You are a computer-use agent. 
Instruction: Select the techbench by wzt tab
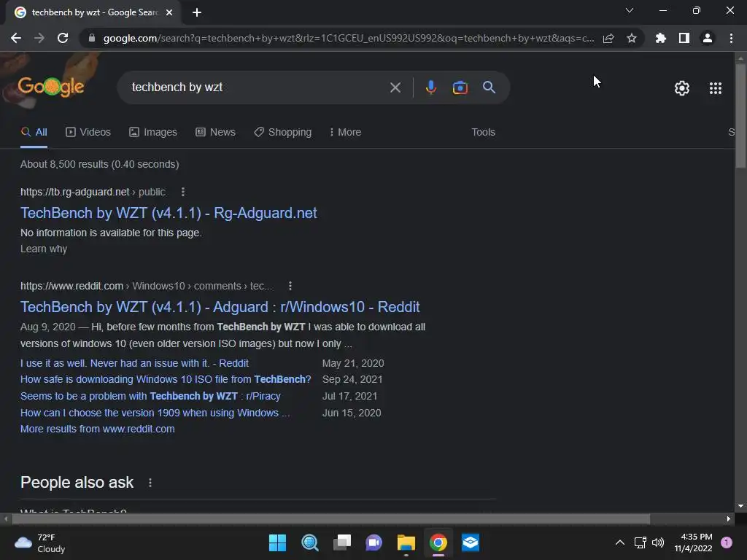pyautogui.click(x=93, y=12)
